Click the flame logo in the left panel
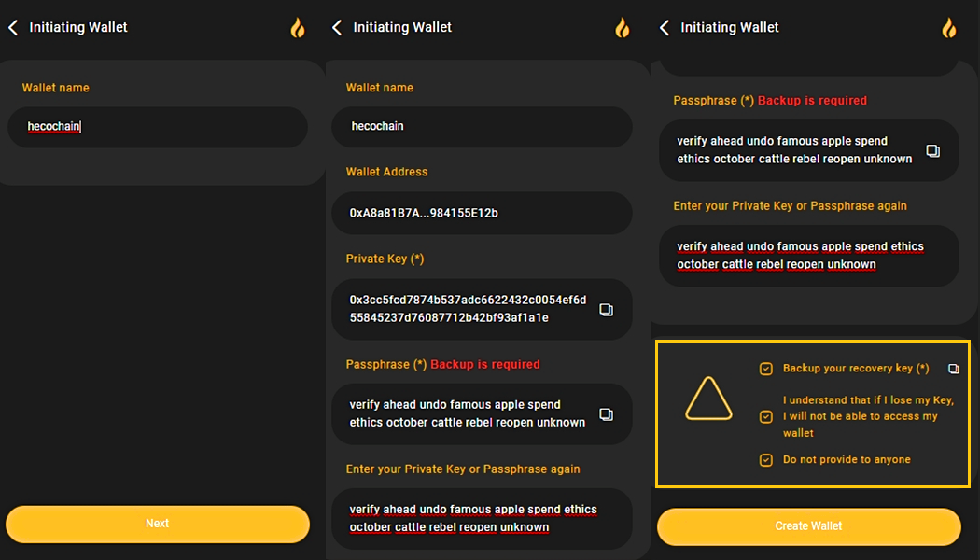This screenshot has width=980, height=560. pos(297,28)
